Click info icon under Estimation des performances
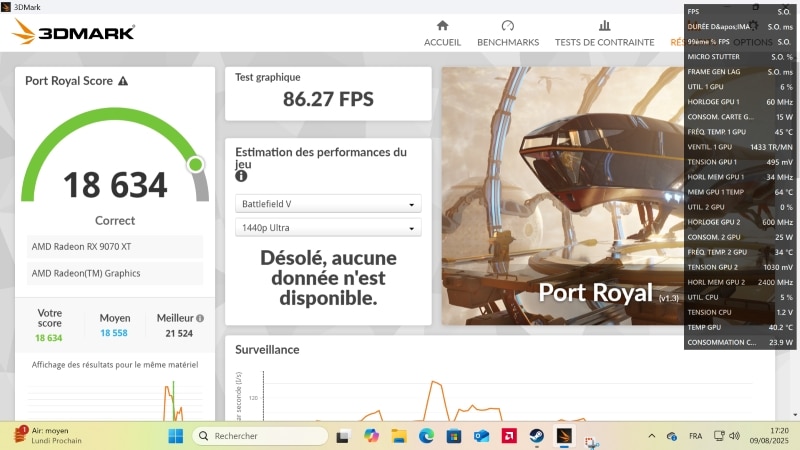 241,176
